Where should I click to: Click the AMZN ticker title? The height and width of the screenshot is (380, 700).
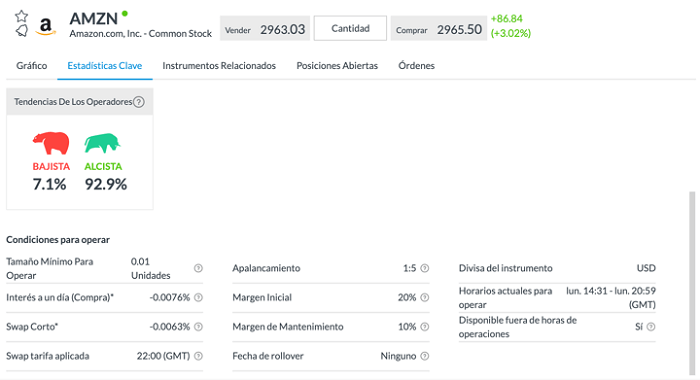(x=94, y=18)
